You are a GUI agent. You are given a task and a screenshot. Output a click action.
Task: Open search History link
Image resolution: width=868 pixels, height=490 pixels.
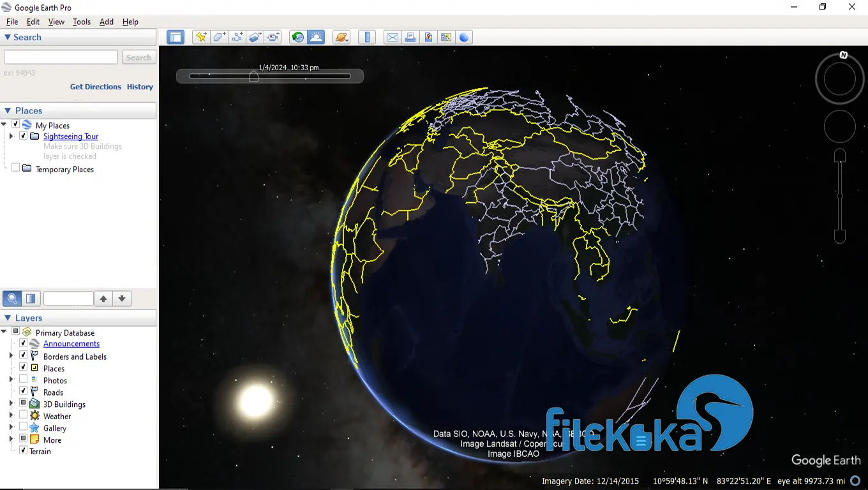(x=140, y=87)
